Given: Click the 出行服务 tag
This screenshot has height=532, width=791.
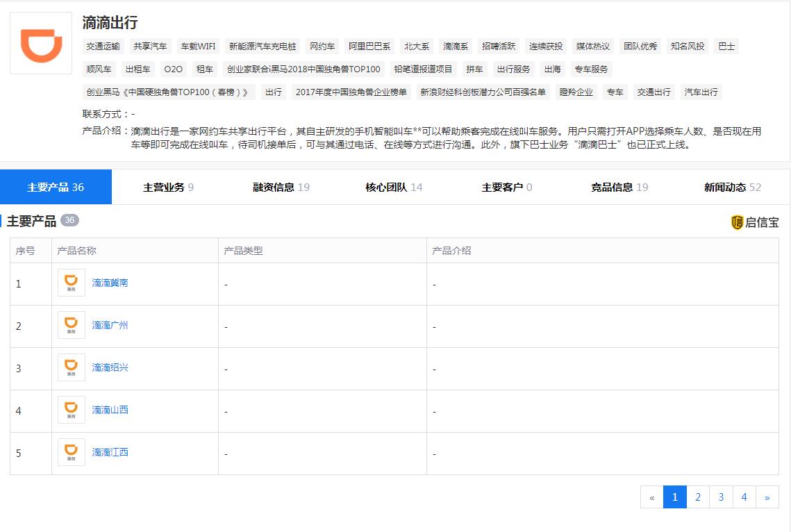Looking at the screenshot, I should pyautogui.click(x=513, y=69).
